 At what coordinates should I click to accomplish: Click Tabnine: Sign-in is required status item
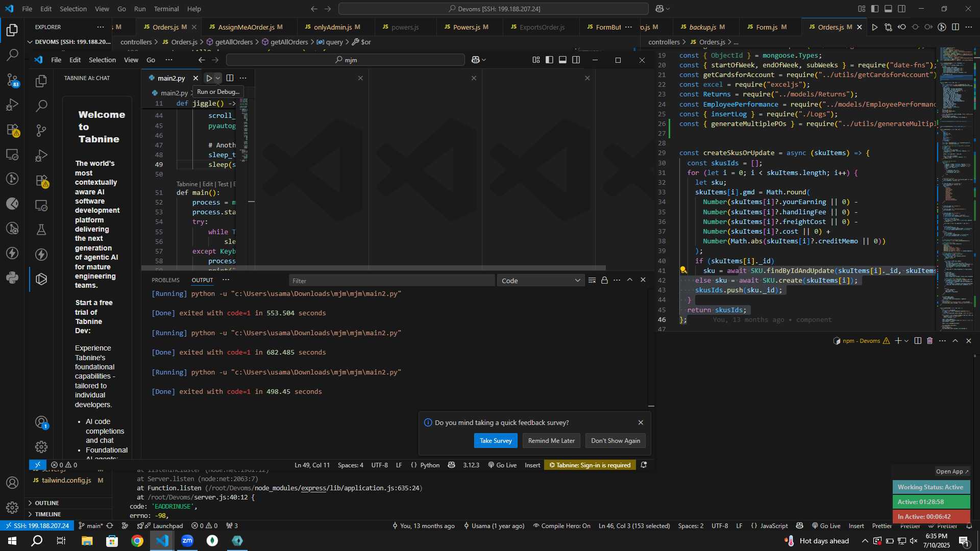point(590,465)
